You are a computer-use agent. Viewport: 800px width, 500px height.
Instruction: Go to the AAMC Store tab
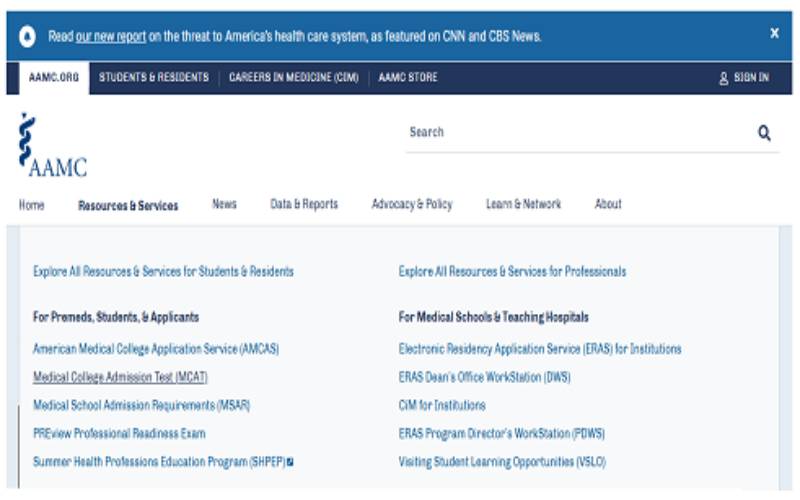408,78
